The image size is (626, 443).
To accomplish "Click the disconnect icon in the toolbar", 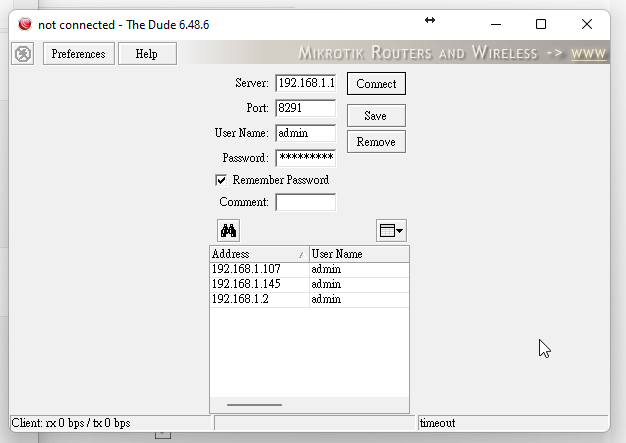I will [x=23, y=54].
